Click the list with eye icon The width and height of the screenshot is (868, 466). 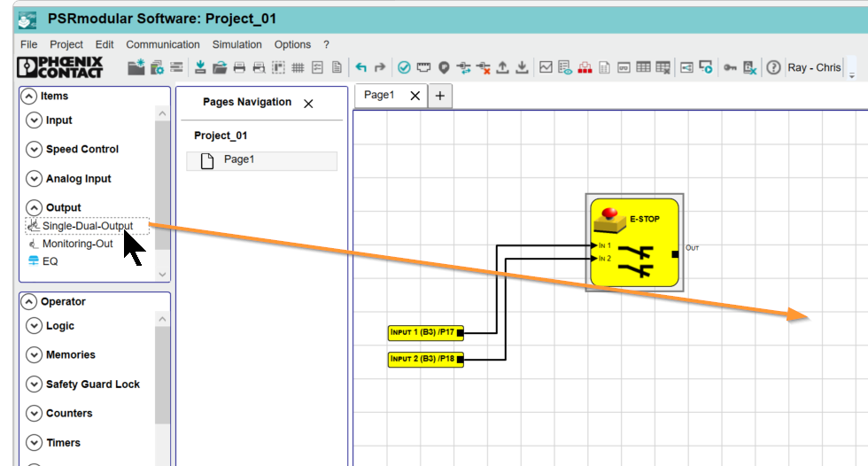565,67
